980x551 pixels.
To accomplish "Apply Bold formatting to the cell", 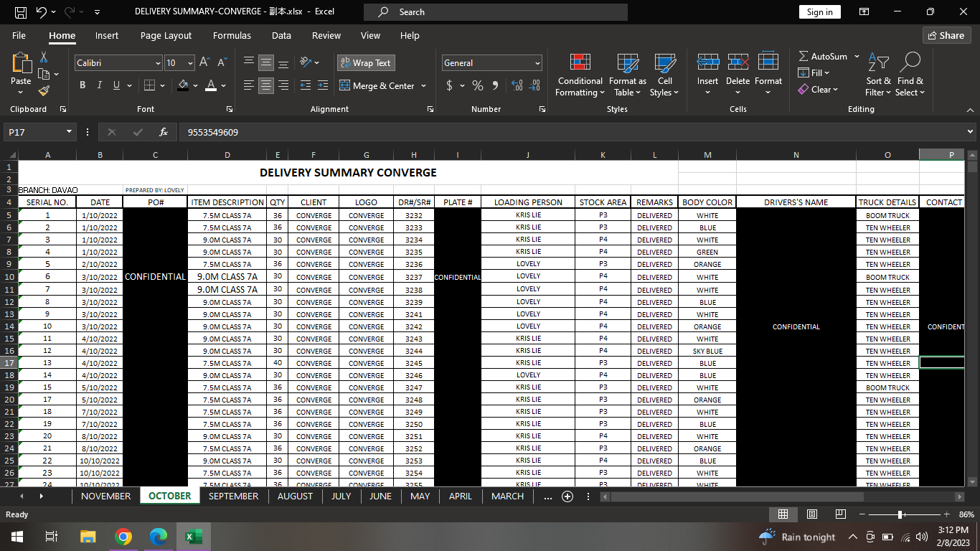I will pyautogui.click(x=82, y=85).
